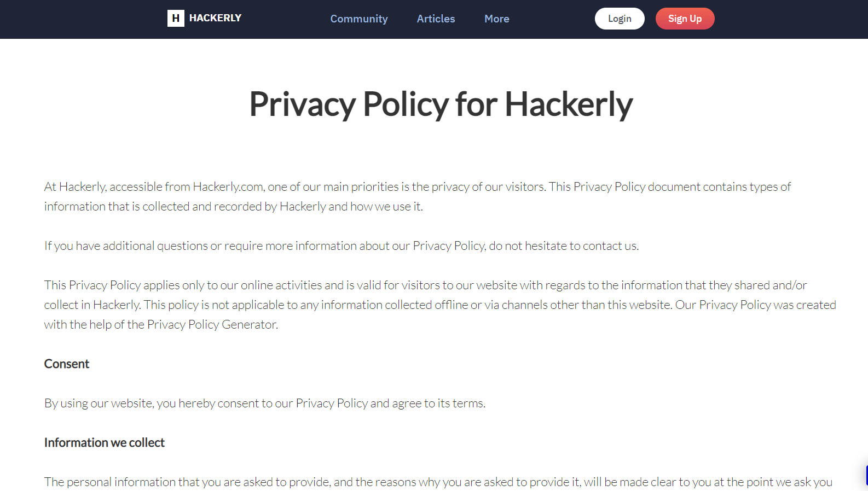
Task: Click the white Login button
Action: point(620,19)
